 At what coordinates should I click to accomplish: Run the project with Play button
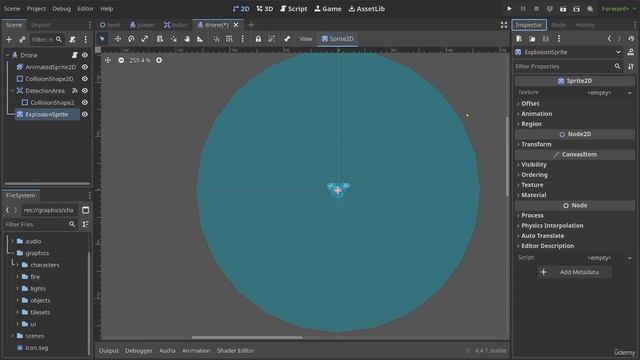click(x=509, y=9)
